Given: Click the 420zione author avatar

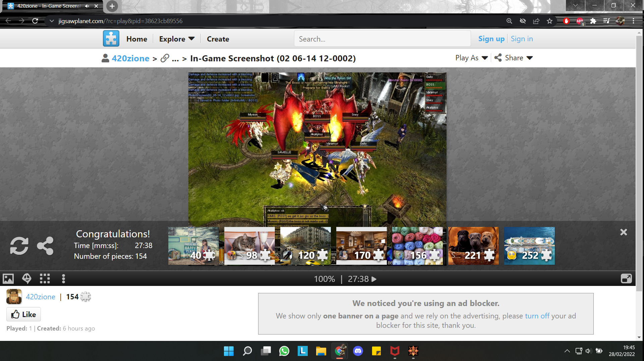Looking at the screenshot, I should point(14,297).
